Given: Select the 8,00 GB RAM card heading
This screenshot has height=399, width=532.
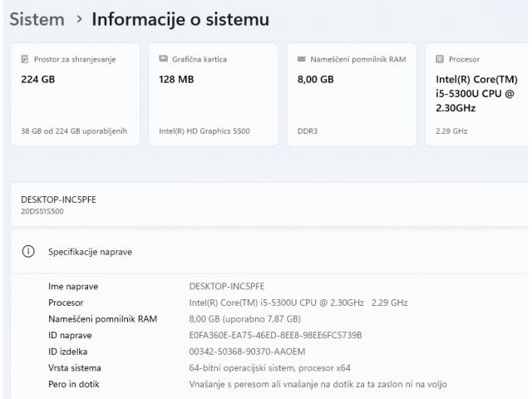Looking at the screenshot, I should pos(315,80).
